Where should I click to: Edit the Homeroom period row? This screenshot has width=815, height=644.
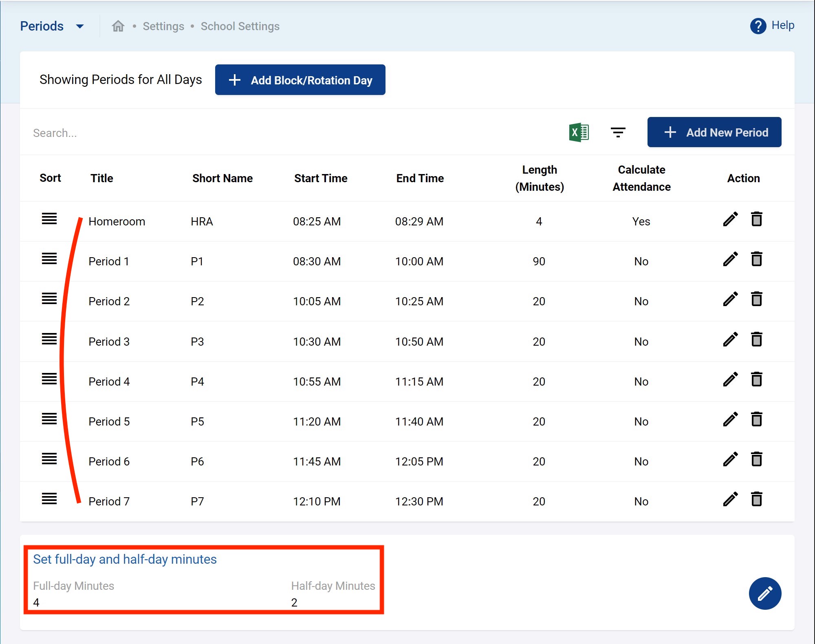pyautogui.click(x=730, y=219)
